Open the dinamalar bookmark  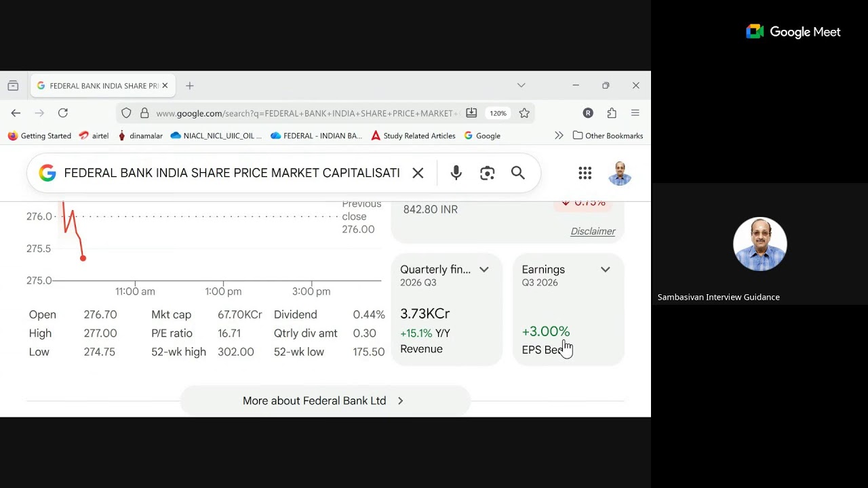tap(140, 136)
